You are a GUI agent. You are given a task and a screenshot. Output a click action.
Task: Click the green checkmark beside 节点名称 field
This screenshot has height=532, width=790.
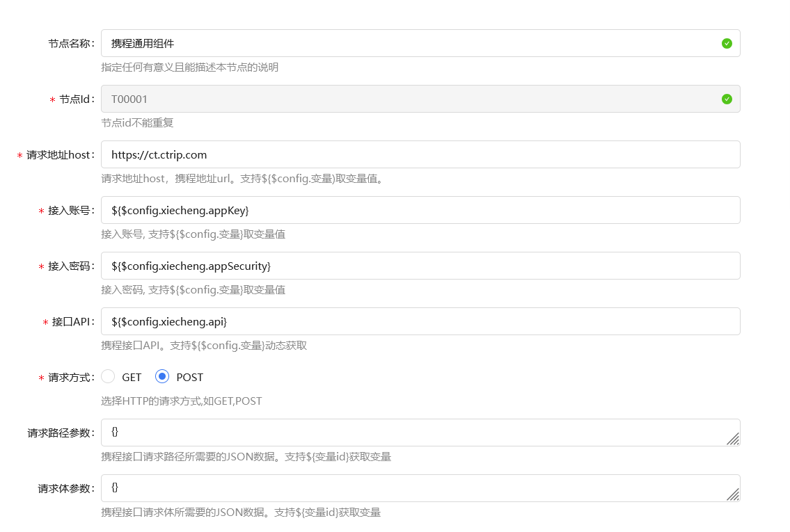727,43
